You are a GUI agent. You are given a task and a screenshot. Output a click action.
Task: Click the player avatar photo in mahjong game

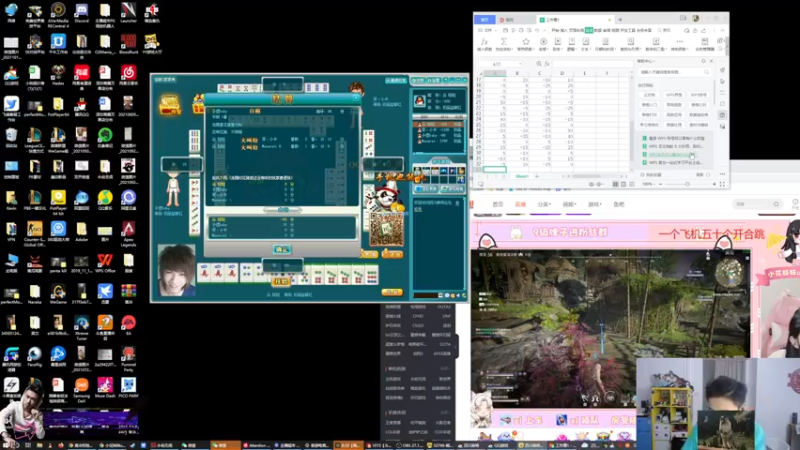177,270
